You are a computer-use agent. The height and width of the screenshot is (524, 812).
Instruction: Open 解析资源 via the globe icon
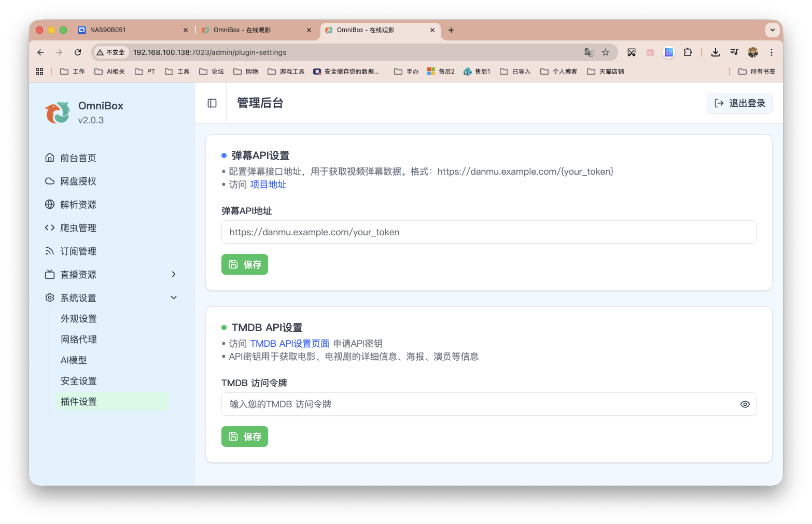pyautogui.click(x=49, y=204)
